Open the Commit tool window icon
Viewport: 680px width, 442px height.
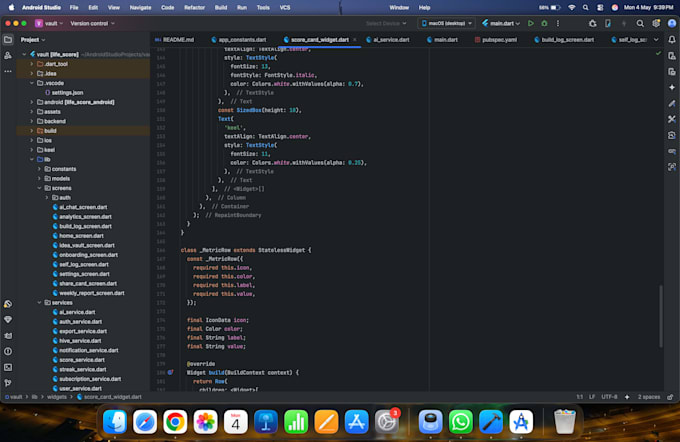pos(8,56)
